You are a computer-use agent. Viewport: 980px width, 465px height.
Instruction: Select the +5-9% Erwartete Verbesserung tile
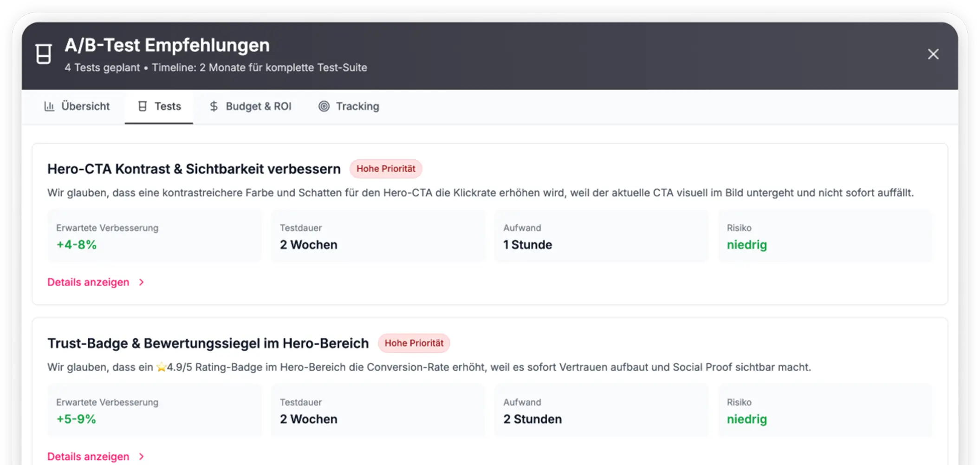pyautogui.click(x=155, y=411)
